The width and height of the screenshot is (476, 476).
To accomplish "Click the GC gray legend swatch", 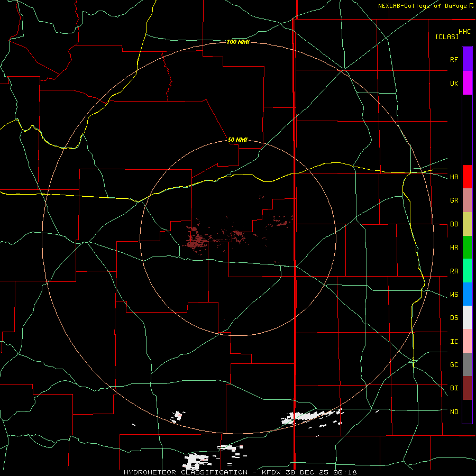I will 467,364.
